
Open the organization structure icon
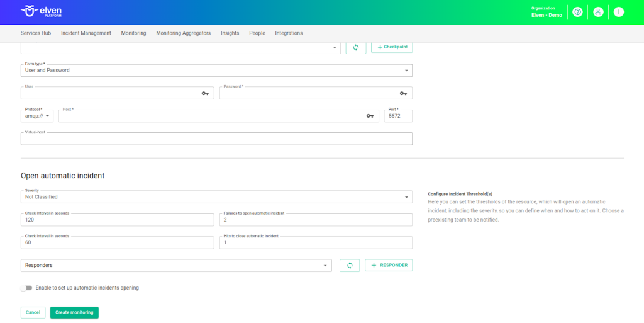click(x=598, y=12)
